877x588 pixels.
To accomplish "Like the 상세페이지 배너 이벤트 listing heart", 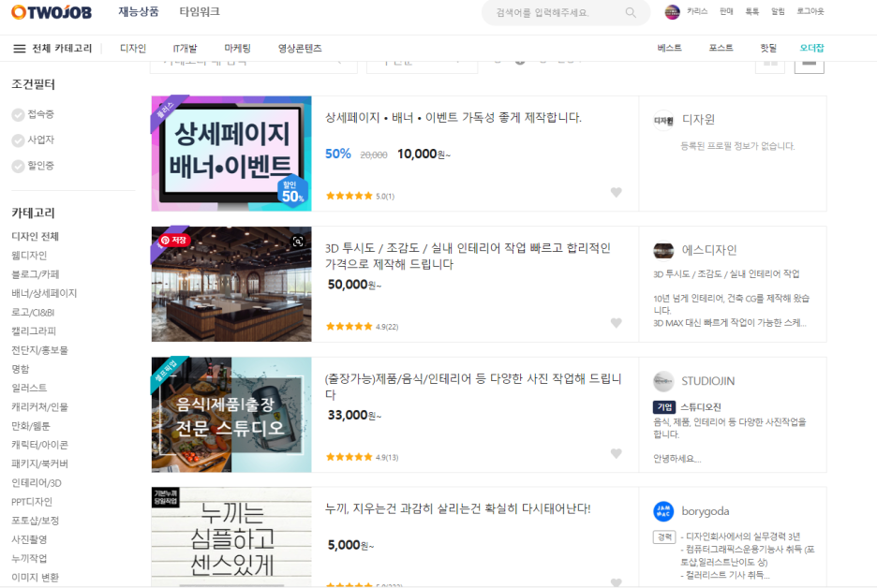I will [x=616, y=192].
